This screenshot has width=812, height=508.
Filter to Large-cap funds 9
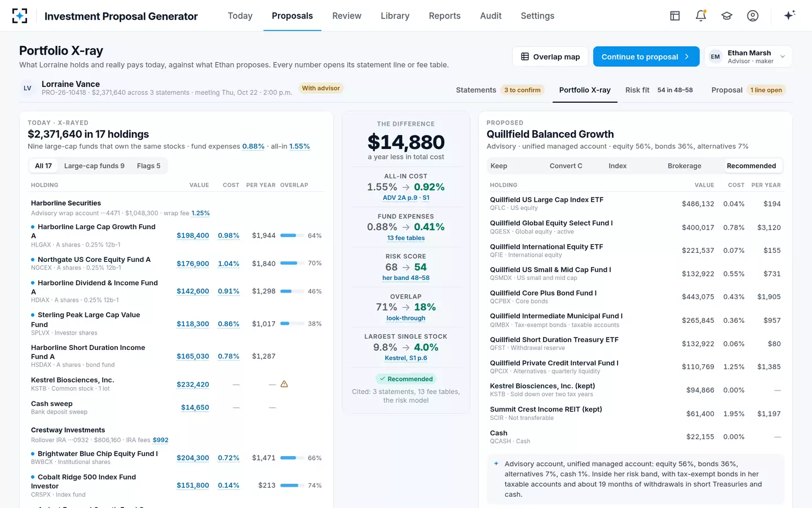(94, 166)
